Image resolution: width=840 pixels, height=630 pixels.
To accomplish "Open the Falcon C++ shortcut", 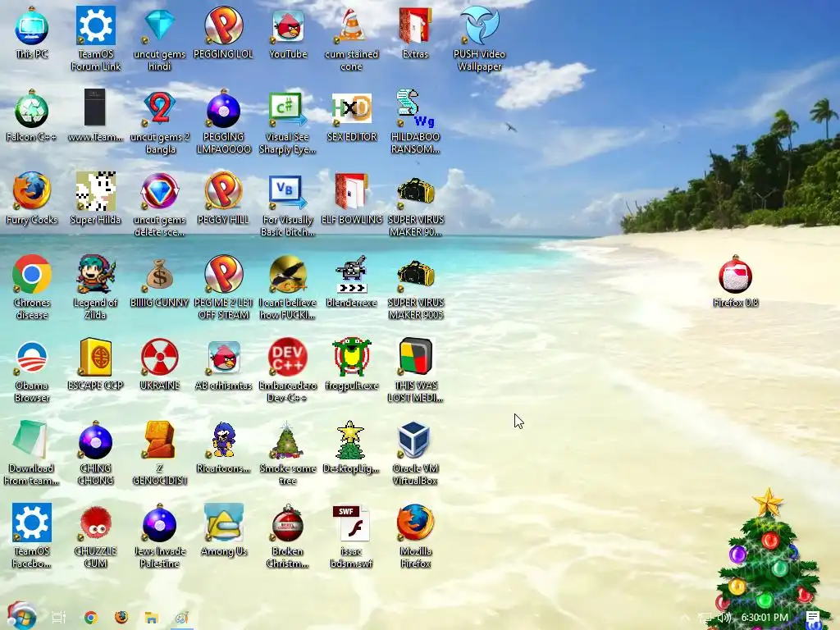I will [32, 116].
